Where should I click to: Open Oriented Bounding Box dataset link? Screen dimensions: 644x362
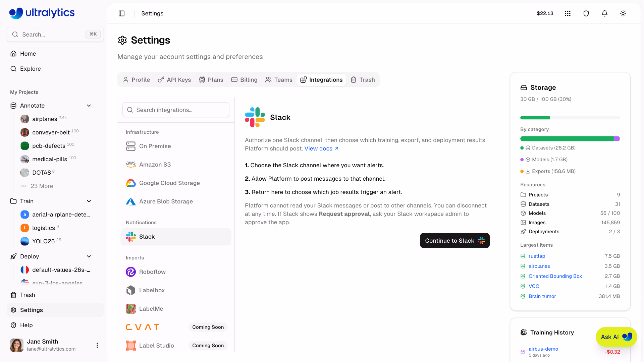(555, 276)
